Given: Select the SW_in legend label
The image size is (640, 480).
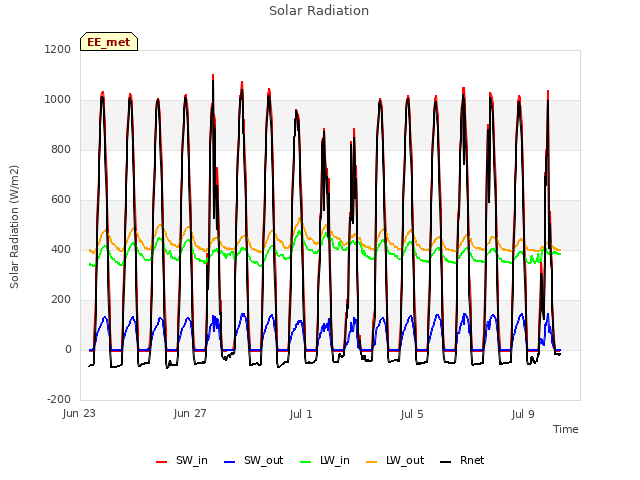Looking at the screenshot, I should [192, 460].
